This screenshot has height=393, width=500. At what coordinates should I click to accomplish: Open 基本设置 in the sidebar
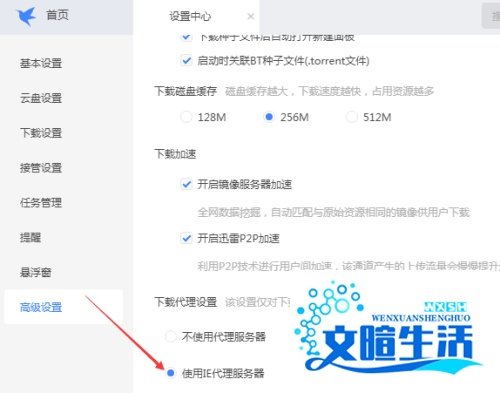41,63
